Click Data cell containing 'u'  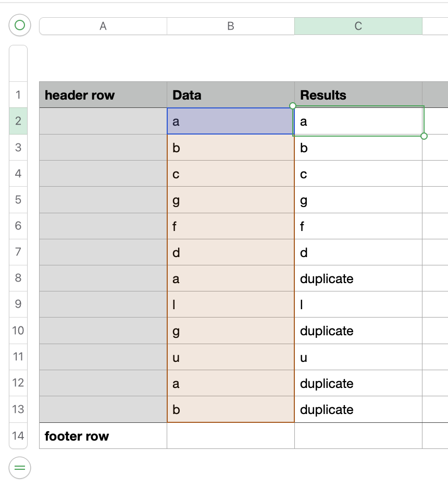(231, 357)
